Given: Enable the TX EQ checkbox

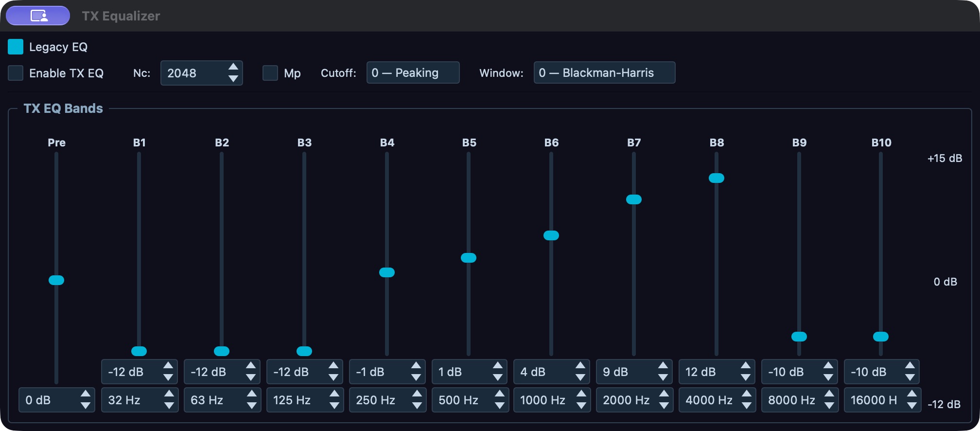Looking at the screenshot, I should tap(16, 73).
